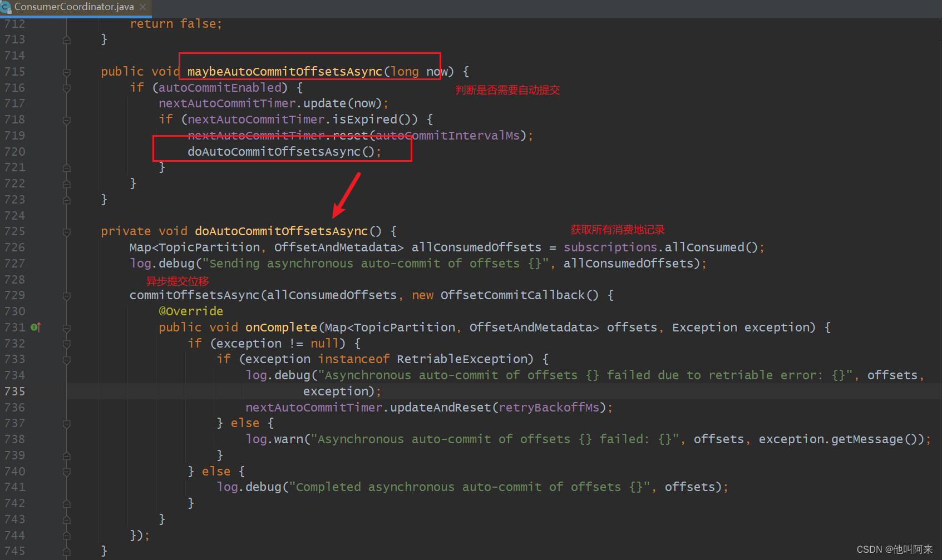Click 'onComplete' method name on line 731
942x560 pixels.
pos(282,328)
